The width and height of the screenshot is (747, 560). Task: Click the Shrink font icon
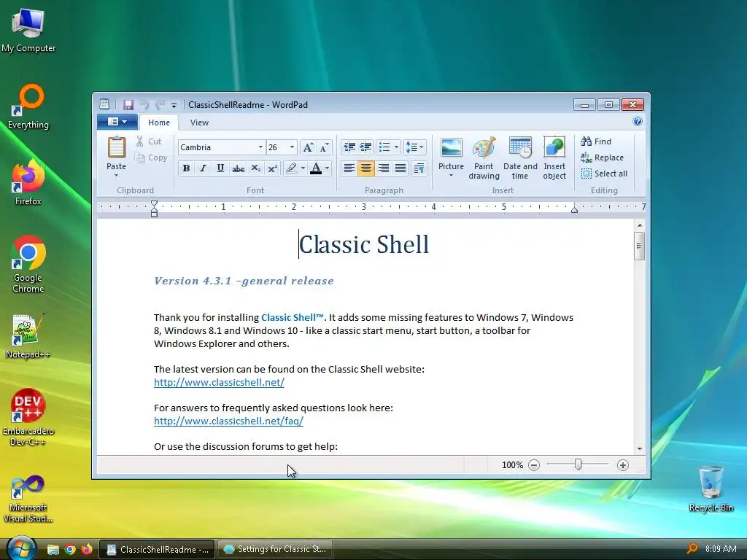click(x=325, y=147)
